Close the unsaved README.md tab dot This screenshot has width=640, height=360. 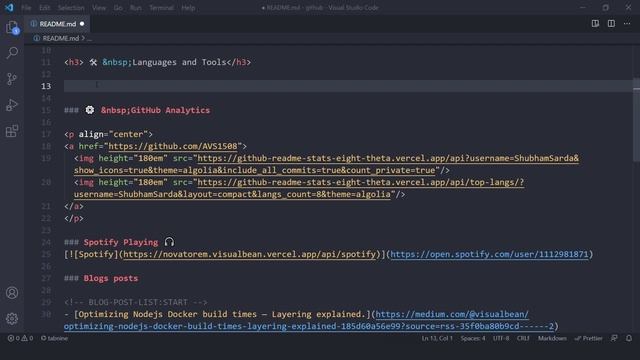click(82, 24)
